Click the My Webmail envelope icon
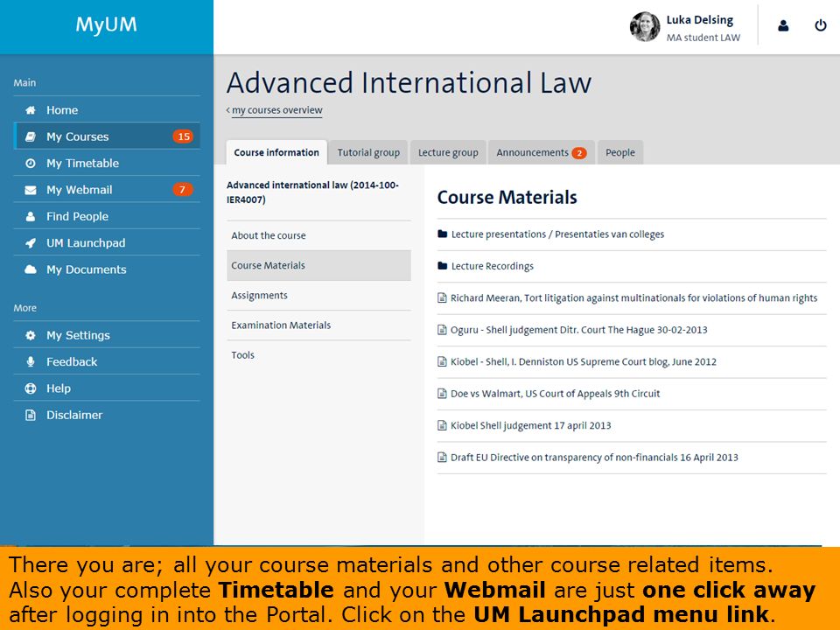The width and height of the screenshot is (840, 630). coord(31,190)
